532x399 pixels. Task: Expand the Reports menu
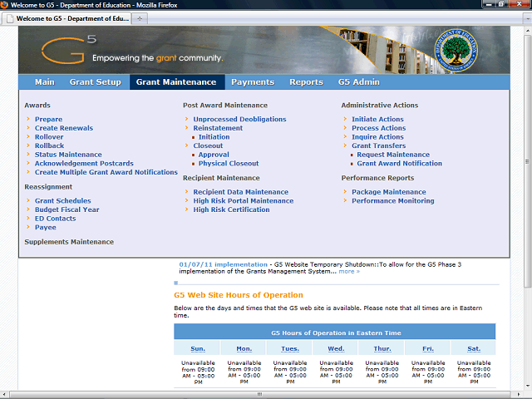pos(306,82)
